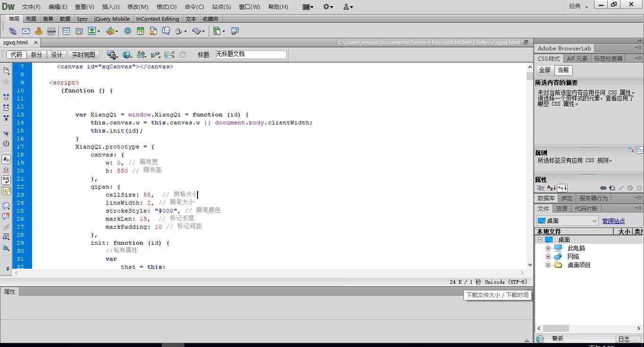Image resolution: width=644 pixels, height=347 pixels.
Task: Insert a server-side include icon
Action: 153,31
